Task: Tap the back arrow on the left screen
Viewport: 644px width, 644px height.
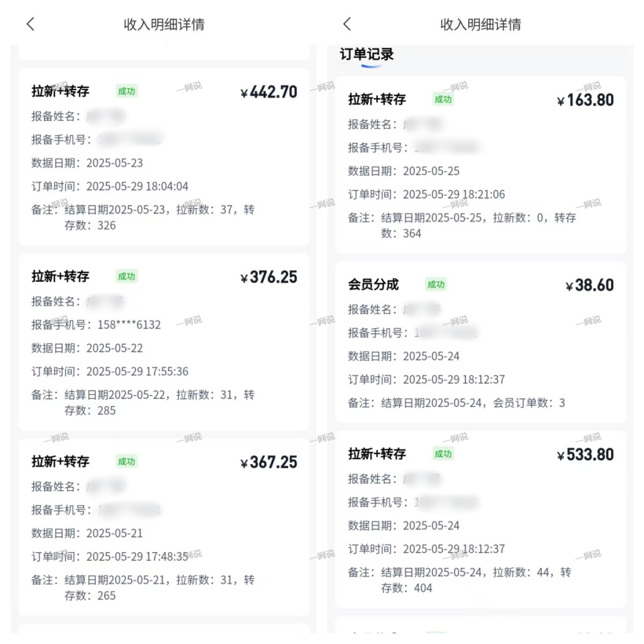Action: 30,23
